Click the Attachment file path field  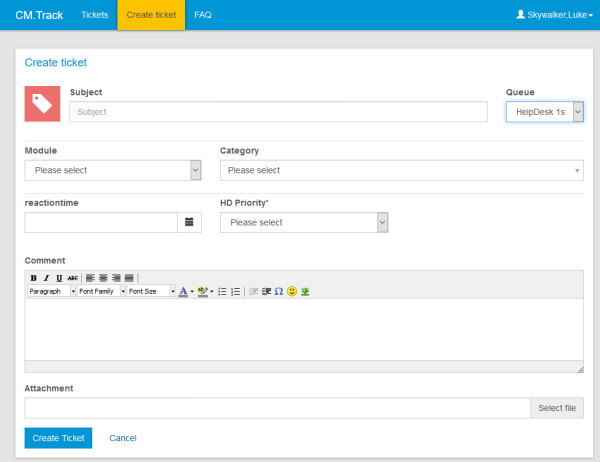(x=277, y=408)
